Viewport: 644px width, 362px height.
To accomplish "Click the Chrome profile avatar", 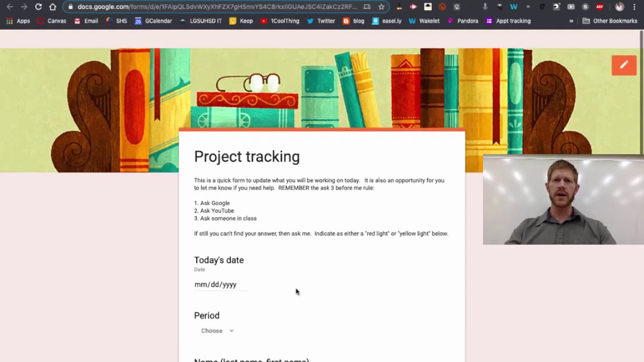I will click(619, 7).
